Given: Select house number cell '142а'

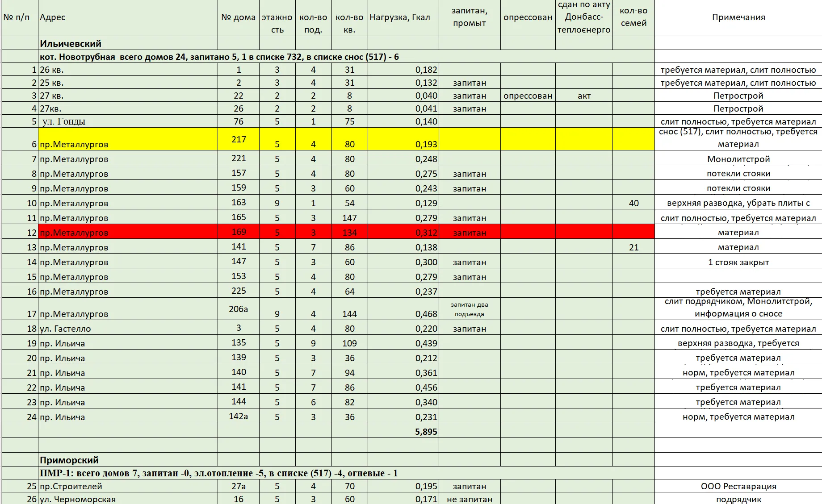Looking at the screenshot, I should 239,416.
